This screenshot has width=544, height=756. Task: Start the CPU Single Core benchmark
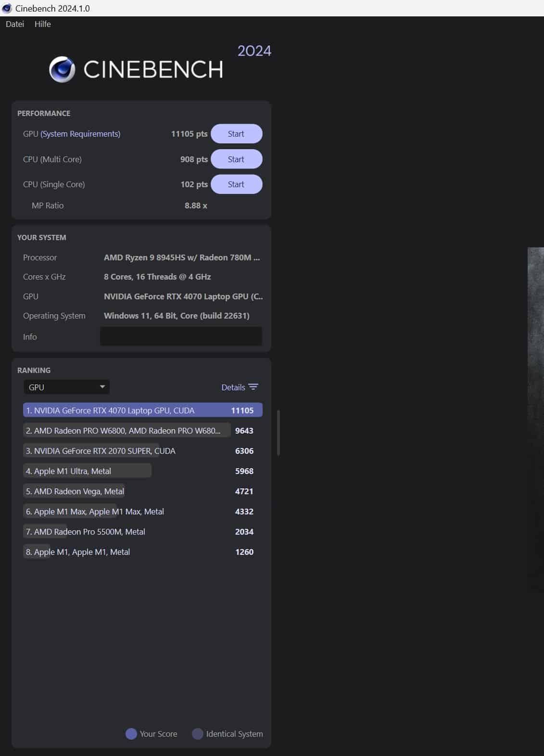pos(236,184)
